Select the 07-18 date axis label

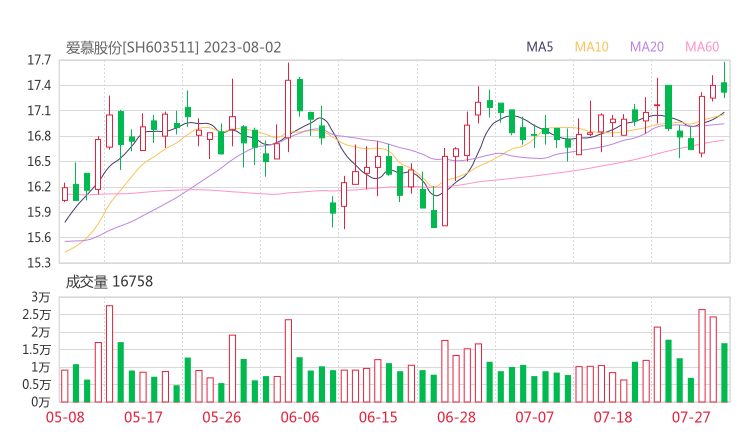[613, 417]
